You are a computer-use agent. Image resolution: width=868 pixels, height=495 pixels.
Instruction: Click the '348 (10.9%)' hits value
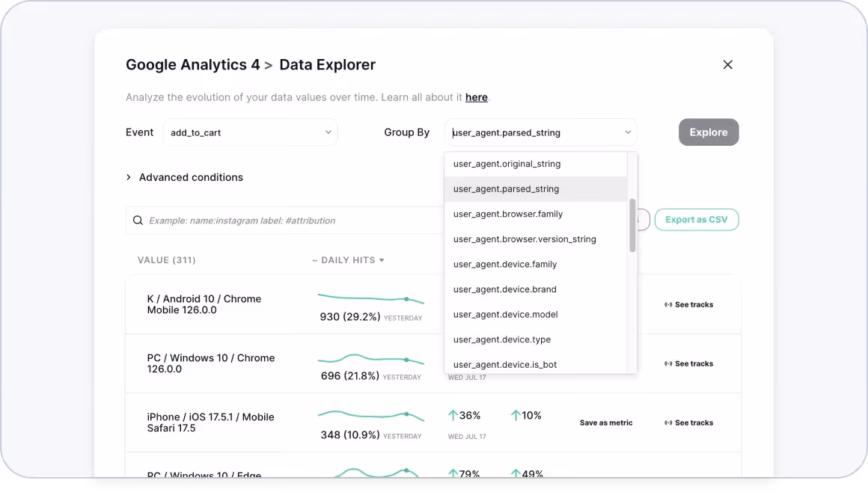click(350, 435)
